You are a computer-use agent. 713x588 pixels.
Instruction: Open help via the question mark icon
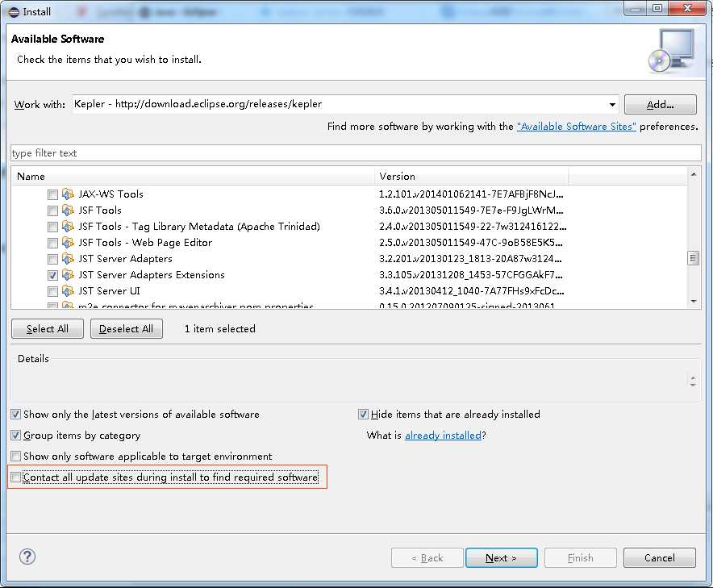[27, 557]
